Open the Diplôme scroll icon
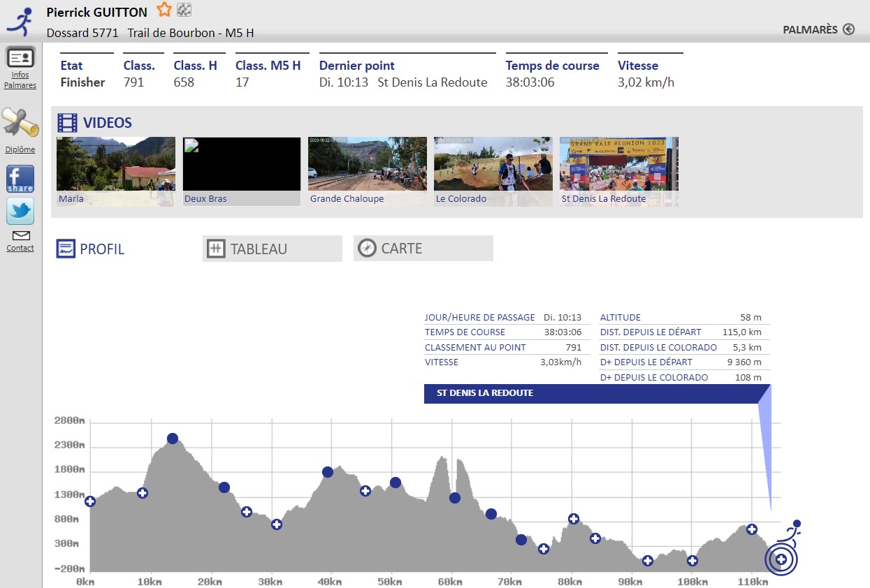The image size is (870, 588). (x=20, y=124)
